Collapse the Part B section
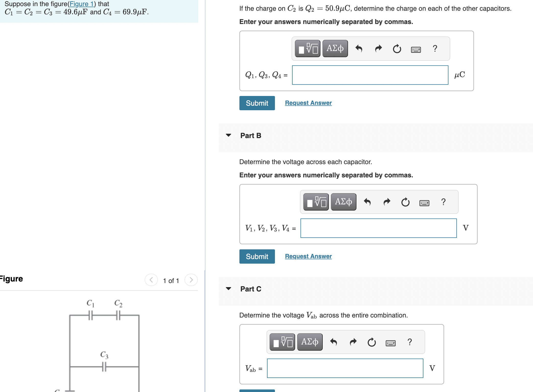The width and height of the screenshot is (533, 392). tap(229, 136)
